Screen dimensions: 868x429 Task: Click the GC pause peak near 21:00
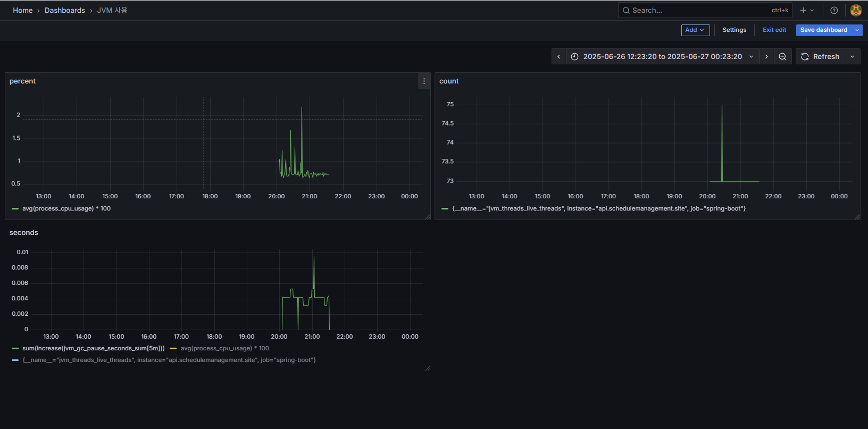tap(314, 257)
